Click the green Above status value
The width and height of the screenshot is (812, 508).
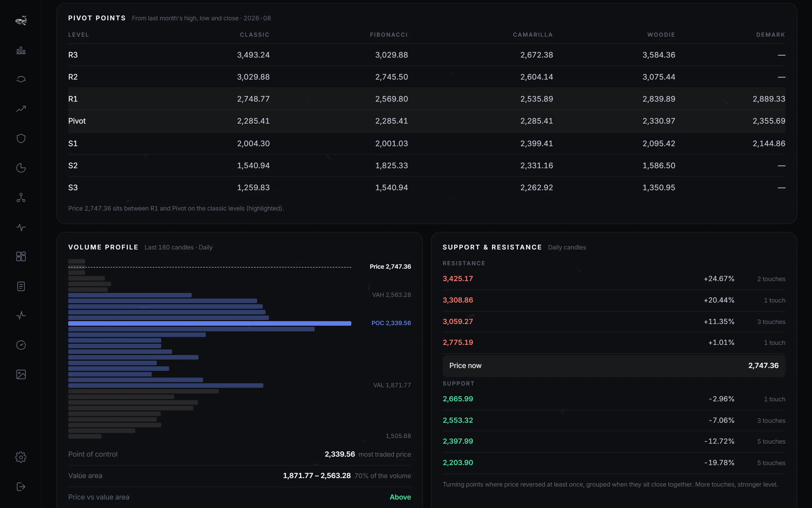(x=400, y=497)
